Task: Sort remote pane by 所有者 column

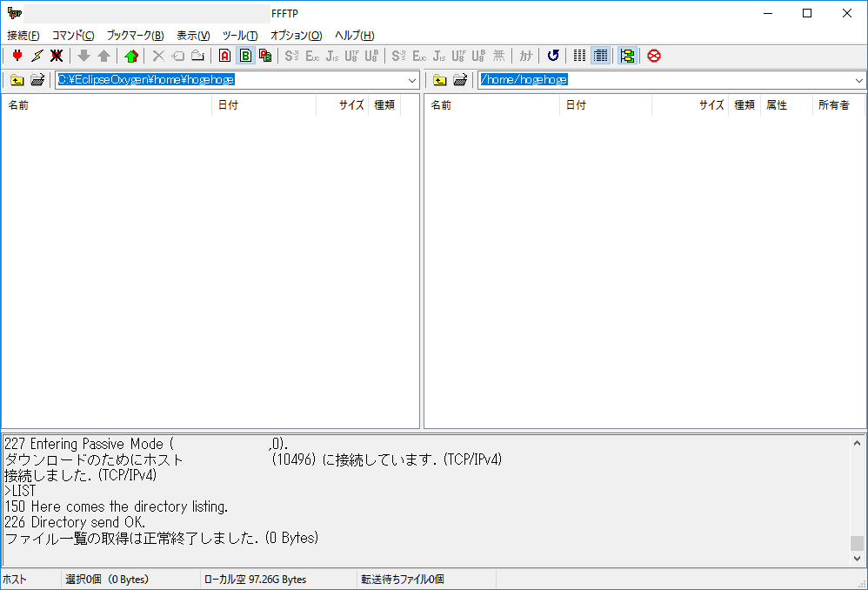Action: coord(838,105)
